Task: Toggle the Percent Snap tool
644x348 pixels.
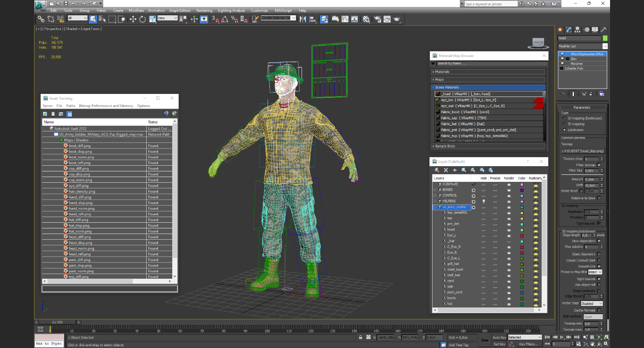Action: (x=235, y=19)
